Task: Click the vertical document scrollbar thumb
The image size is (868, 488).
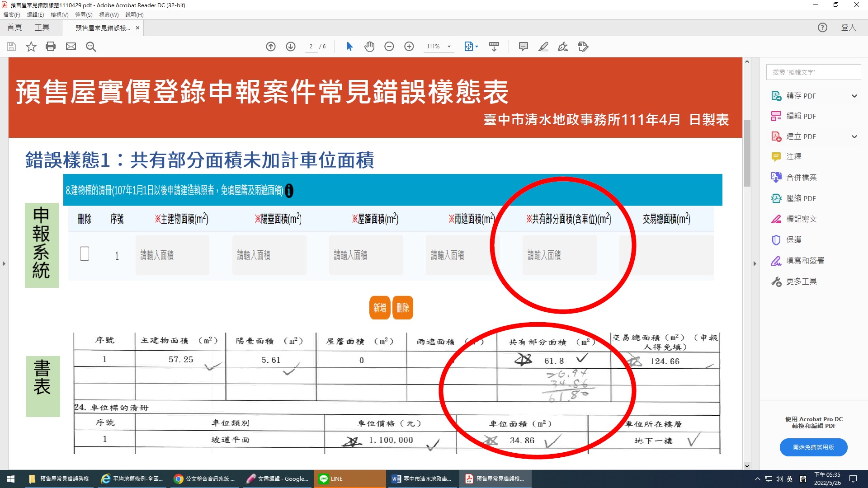Action: tap(747, 154)
